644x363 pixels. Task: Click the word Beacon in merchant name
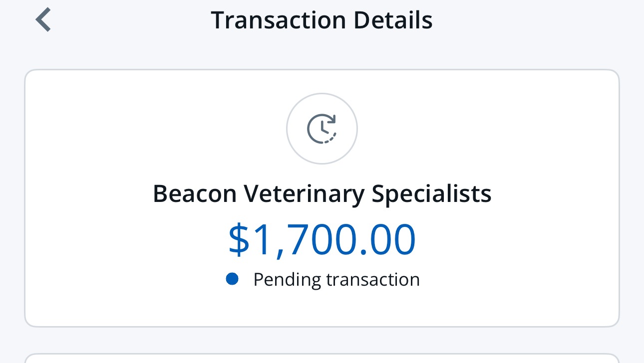click(195, 193)
